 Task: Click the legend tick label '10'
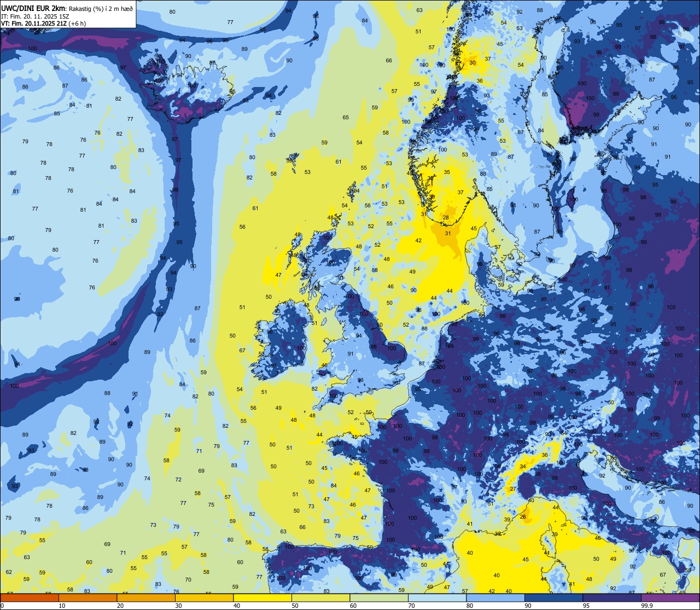tap(62, 606)
